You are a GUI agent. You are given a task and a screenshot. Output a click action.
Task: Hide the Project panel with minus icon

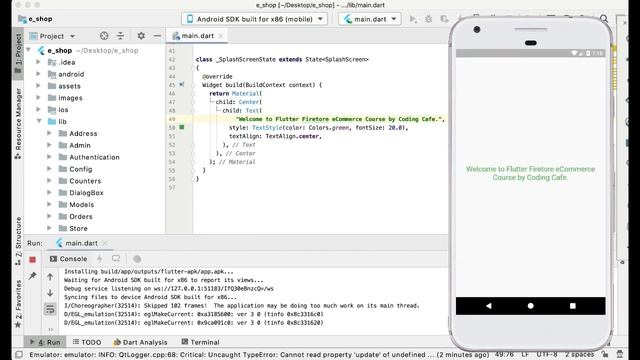pos(157,36)
